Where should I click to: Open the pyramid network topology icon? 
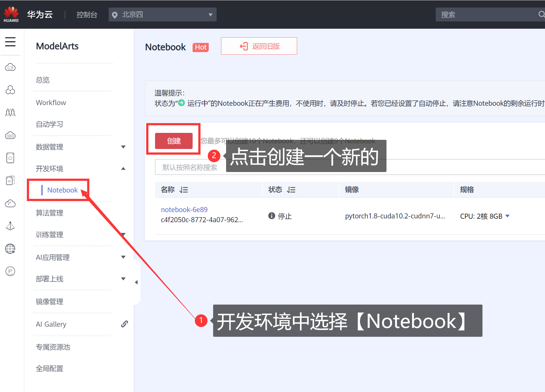[10, 226]
